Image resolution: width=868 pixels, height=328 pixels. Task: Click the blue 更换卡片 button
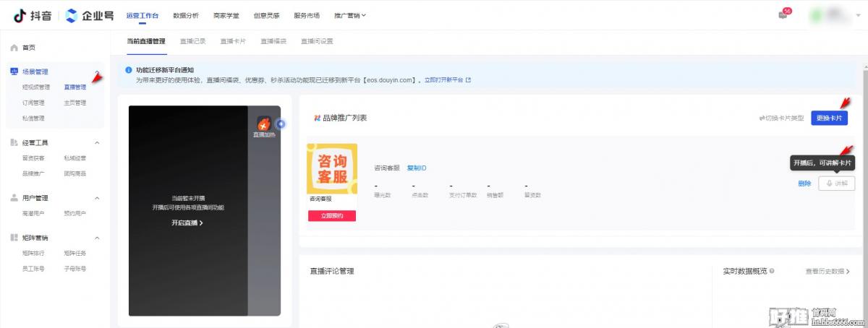coord(829,118)
